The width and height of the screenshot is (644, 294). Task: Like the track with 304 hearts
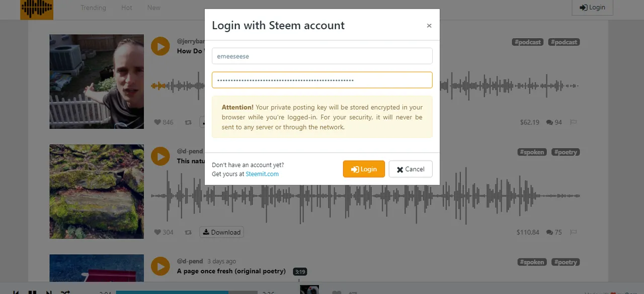pos(157,232)
